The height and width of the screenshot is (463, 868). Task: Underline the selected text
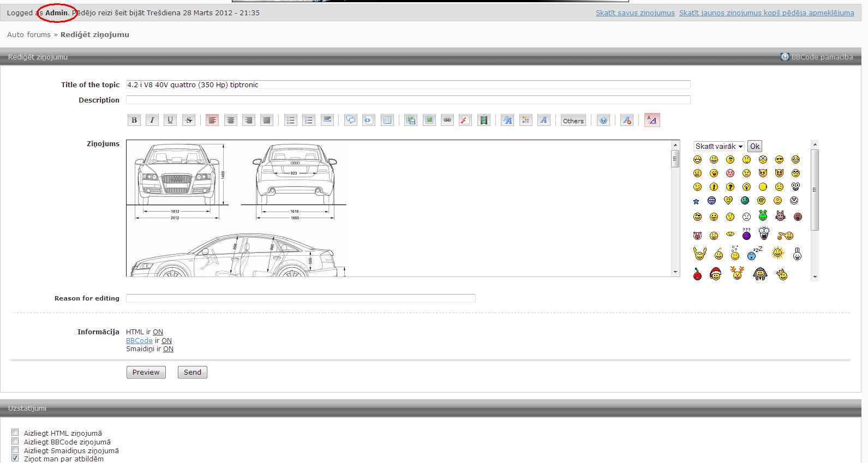(x=170, y=120)
